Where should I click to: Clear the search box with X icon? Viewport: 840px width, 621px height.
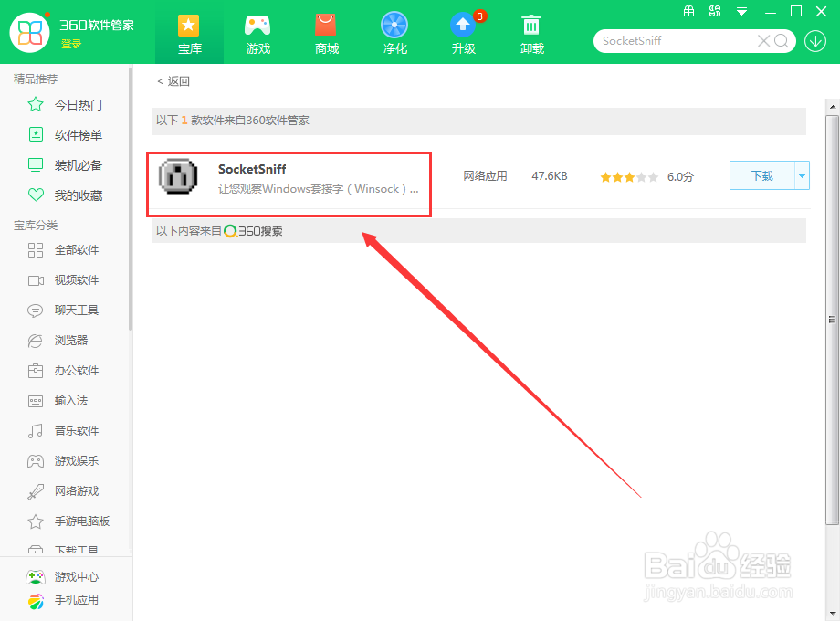(x=763, y=41)
